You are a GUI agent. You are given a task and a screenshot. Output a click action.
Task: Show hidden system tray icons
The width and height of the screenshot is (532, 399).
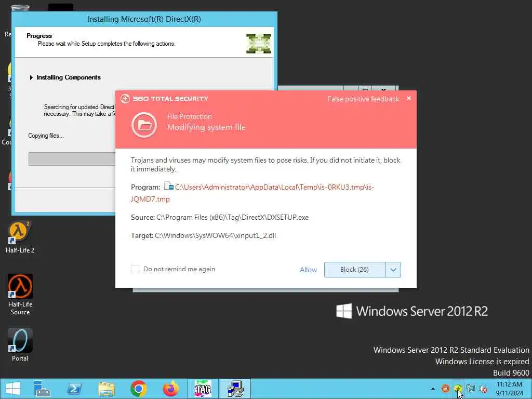click(x=433, y=389)
